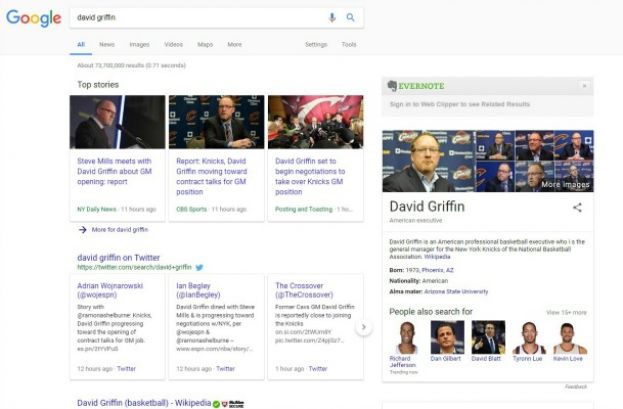623x409 pixels.
Task: Switch to the Images tab
Action: [139, 45]
